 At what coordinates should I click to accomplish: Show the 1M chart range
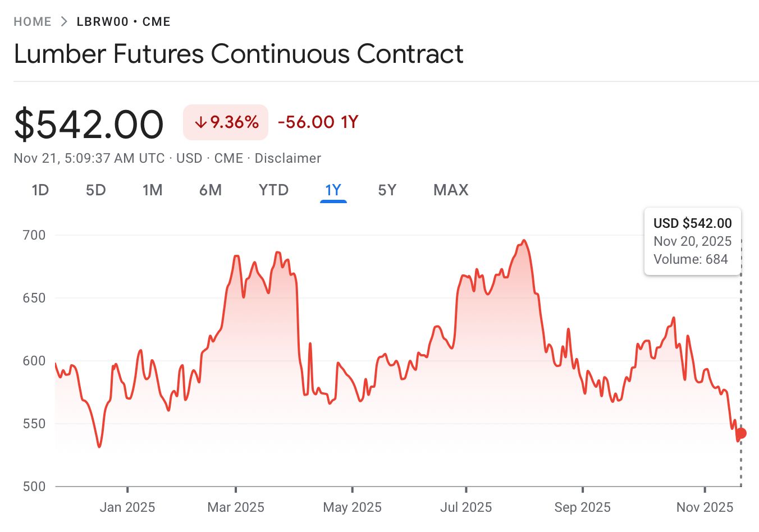(x=153, y=190)
